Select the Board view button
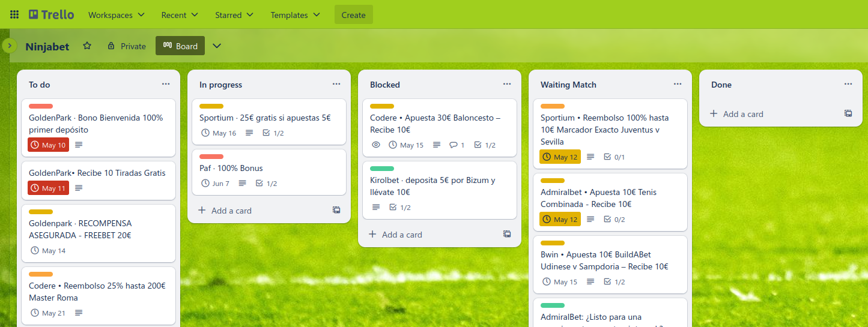The height and width of the screenshot is (327, 868). pos(180,46)
